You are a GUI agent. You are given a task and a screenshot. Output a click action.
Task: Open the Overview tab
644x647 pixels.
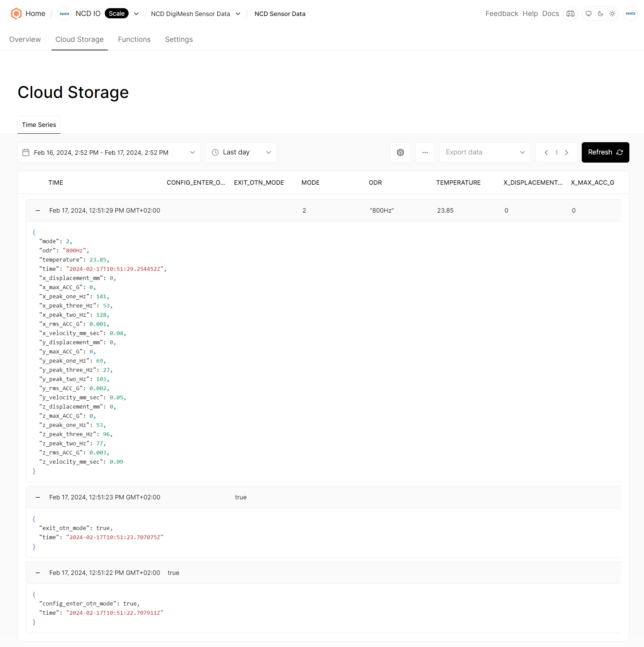(25, 39)
